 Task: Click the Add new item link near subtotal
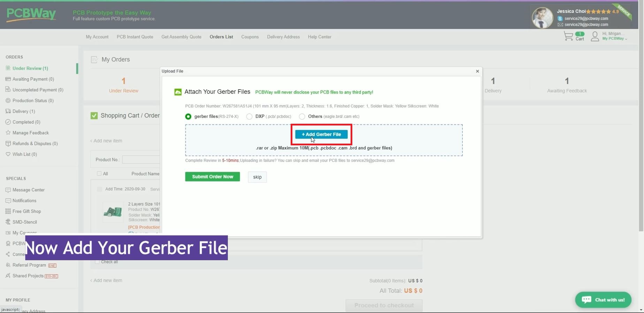click(x=106, y=280)
